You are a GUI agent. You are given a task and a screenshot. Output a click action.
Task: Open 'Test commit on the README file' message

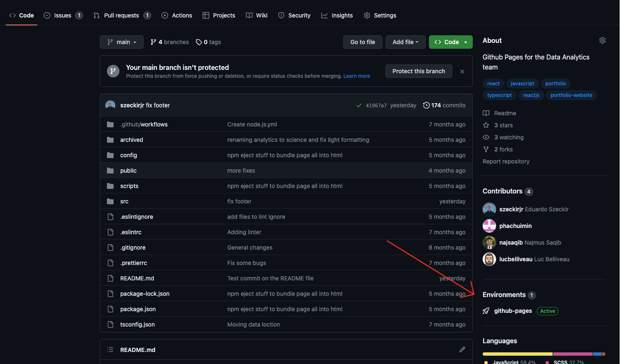coord(270,278)
